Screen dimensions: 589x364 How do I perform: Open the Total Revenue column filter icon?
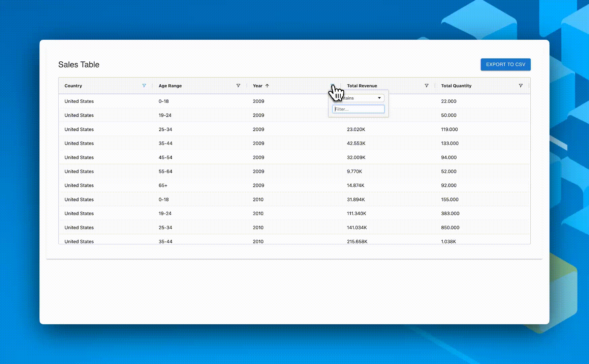[x=427, y=86]
